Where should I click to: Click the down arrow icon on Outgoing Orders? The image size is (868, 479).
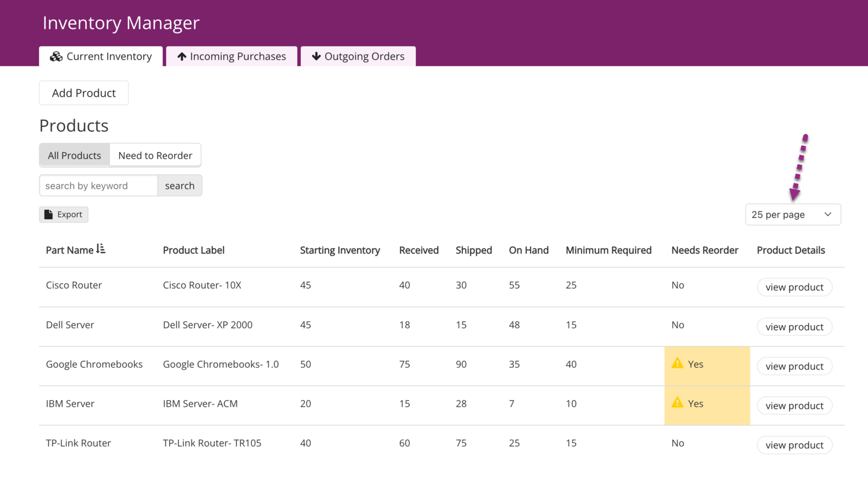316,57
